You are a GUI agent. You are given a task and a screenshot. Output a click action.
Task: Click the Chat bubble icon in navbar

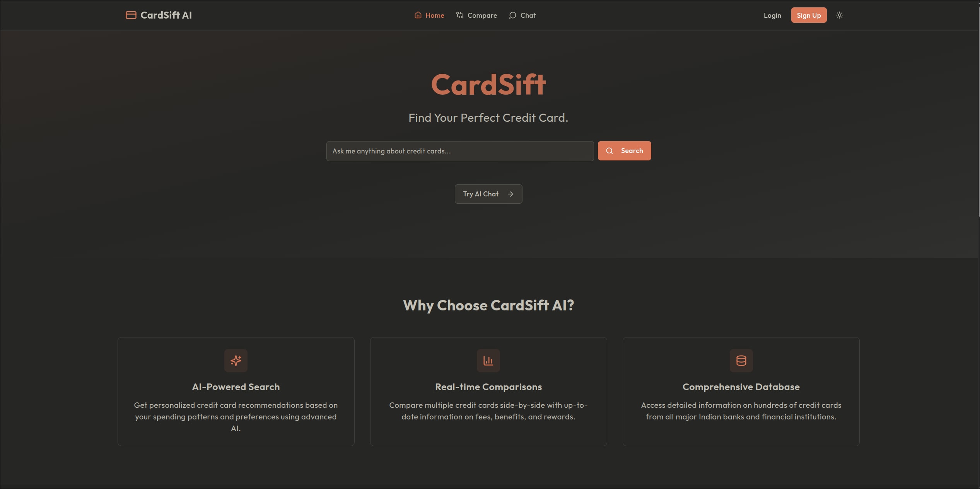[x=512, y=15]
